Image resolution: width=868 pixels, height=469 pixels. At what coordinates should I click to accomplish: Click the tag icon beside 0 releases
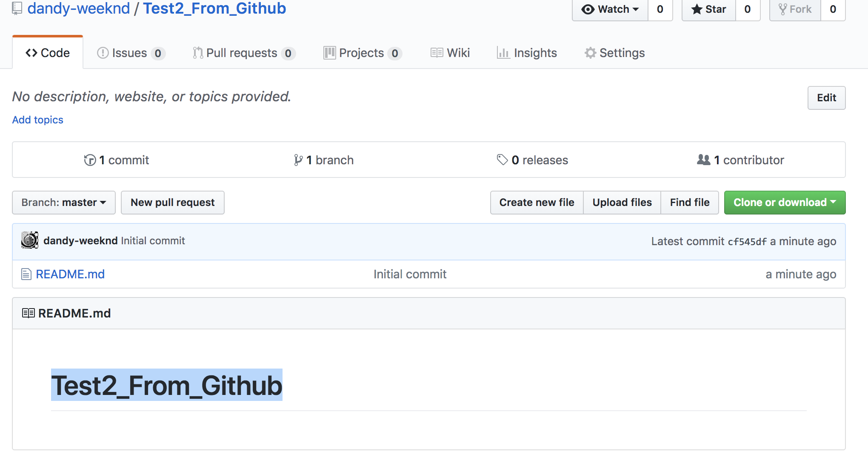pyautogui.click(x=503, y=160)
